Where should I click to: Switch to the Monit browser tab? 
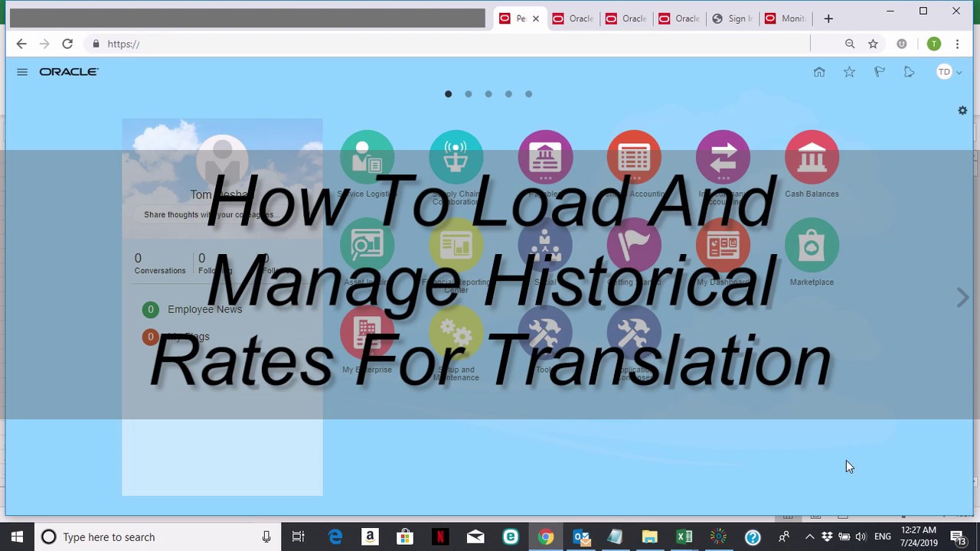tap(786, 18)
